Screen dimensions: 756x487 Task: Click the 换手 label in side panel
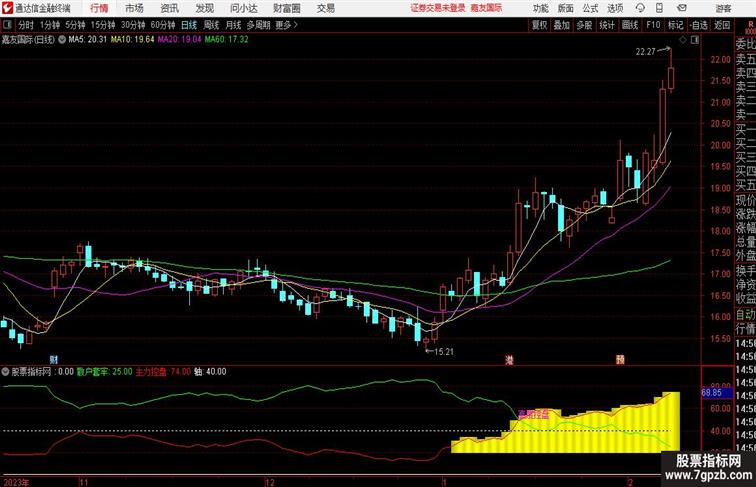click(745, 271)
